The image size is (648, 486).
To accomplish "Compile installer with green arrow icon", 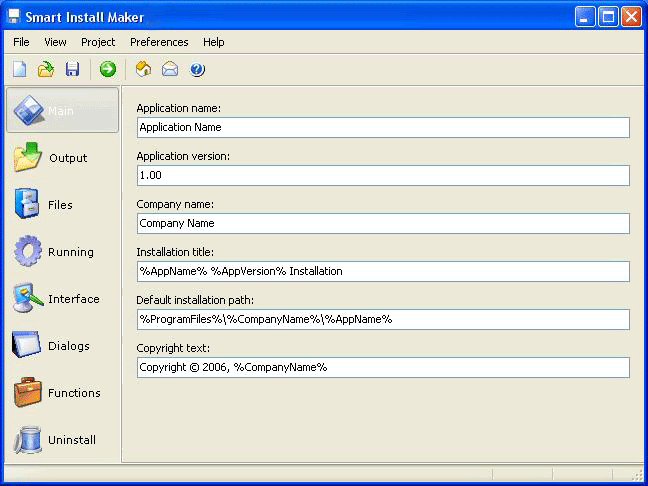I will click(x=108, y=69).
